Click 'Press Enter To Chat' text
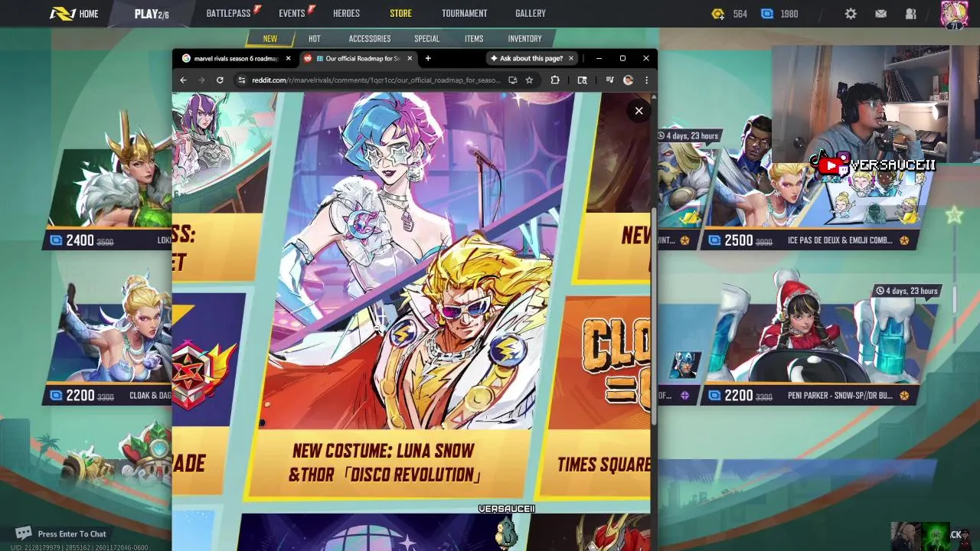The height and width of the screenshot is (551, 980). (x=72, y=534)
